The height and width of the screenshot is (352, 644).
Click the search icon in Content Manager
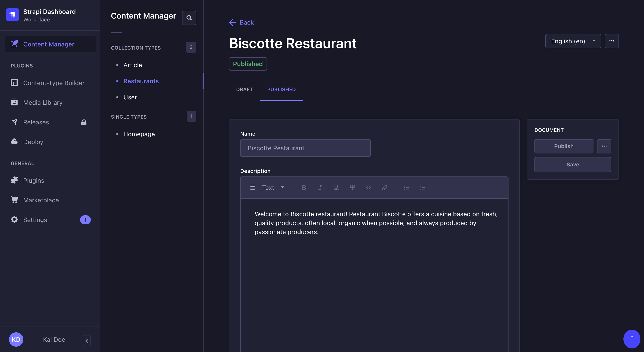pos(189,18)
